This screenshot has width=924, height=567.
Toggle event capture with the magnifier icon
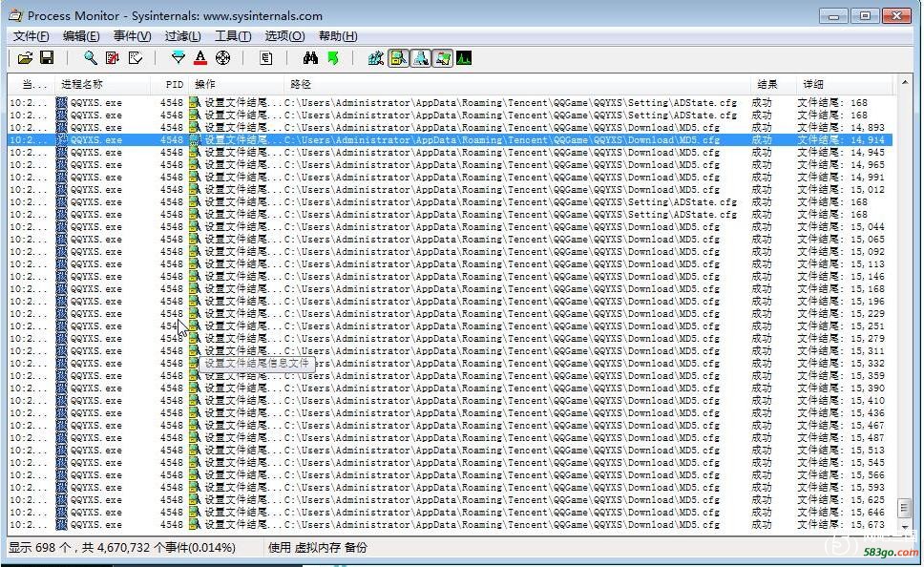[x=90, y=58]
